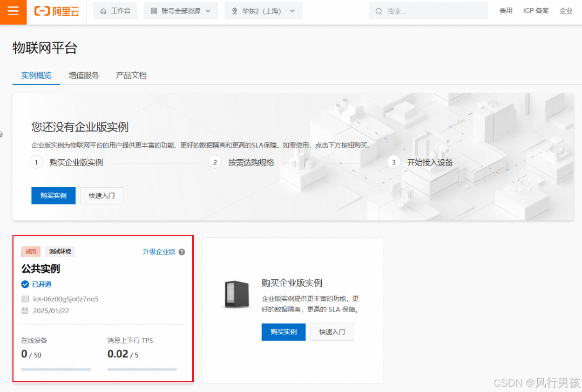Click step 2 circle 按需选购规格

215,162
